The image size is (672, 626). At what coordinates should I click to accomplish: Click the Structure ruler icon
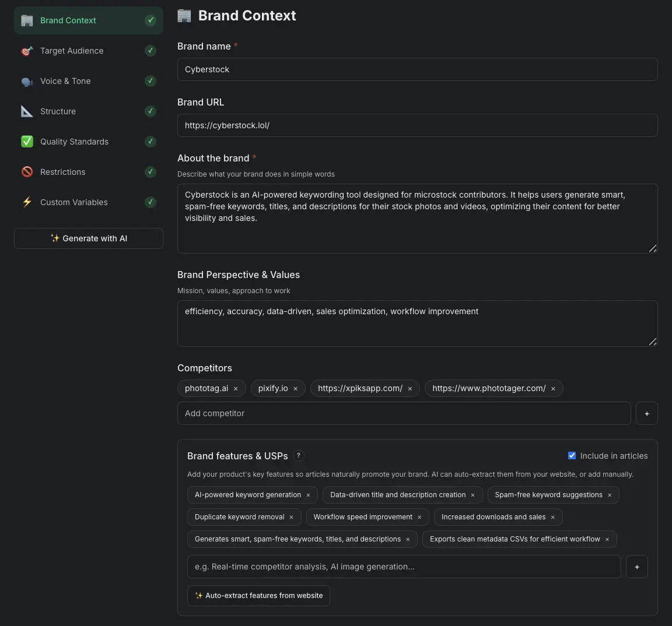pos(27,111)
